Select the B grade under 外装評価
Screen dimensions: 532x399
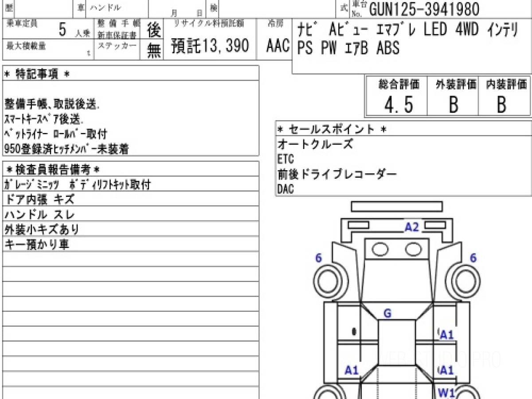click(x=453, y=105)
